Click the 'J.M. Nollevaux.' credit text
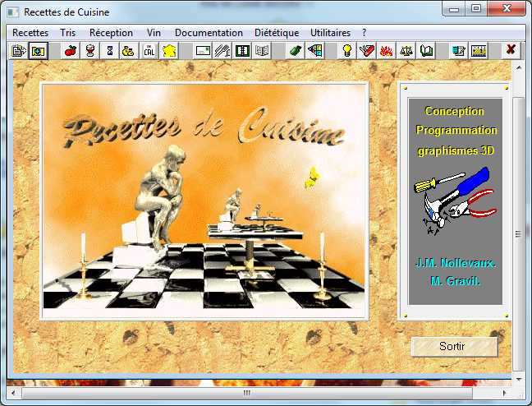Image resolution: width=532 pixels, height=406 pixels. 456,263
